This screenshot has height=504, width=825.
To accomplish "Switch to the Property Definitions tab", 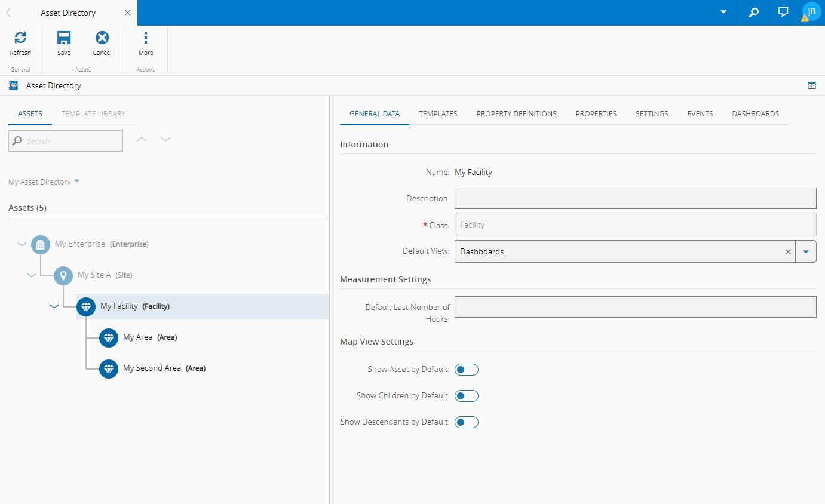I will [x=516, y=113].
